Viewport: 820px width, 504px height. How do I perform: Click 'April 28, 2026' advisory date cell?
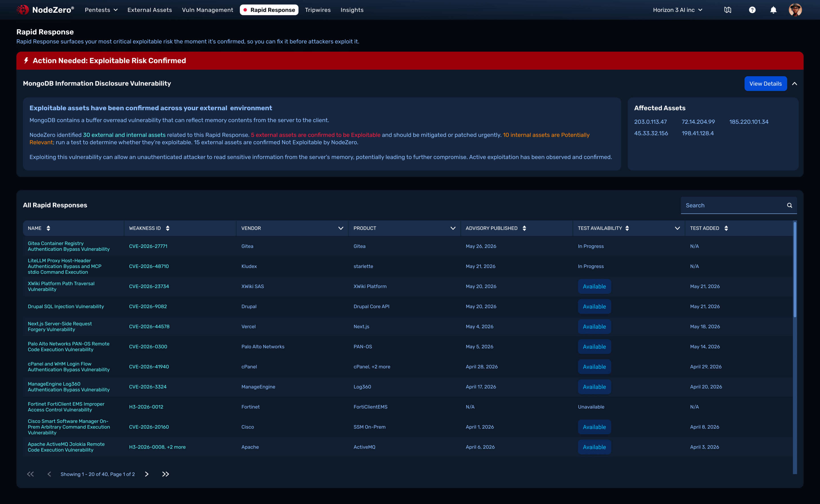481,367
